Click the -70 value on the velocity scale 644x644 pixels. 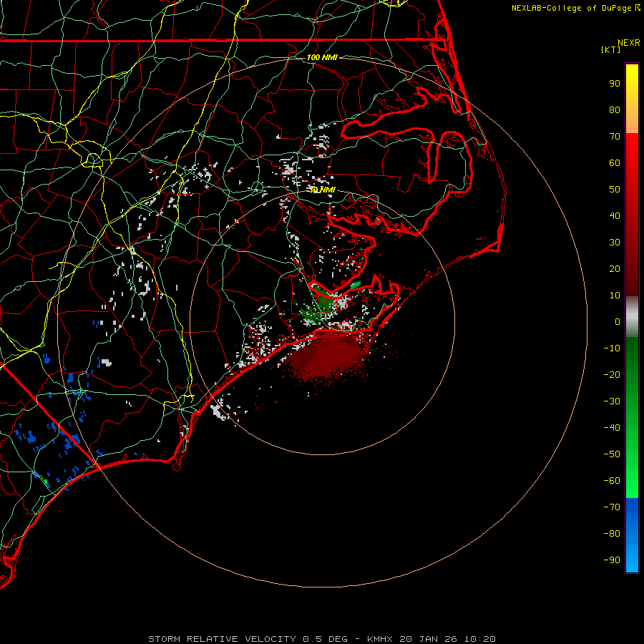(612, 507)
